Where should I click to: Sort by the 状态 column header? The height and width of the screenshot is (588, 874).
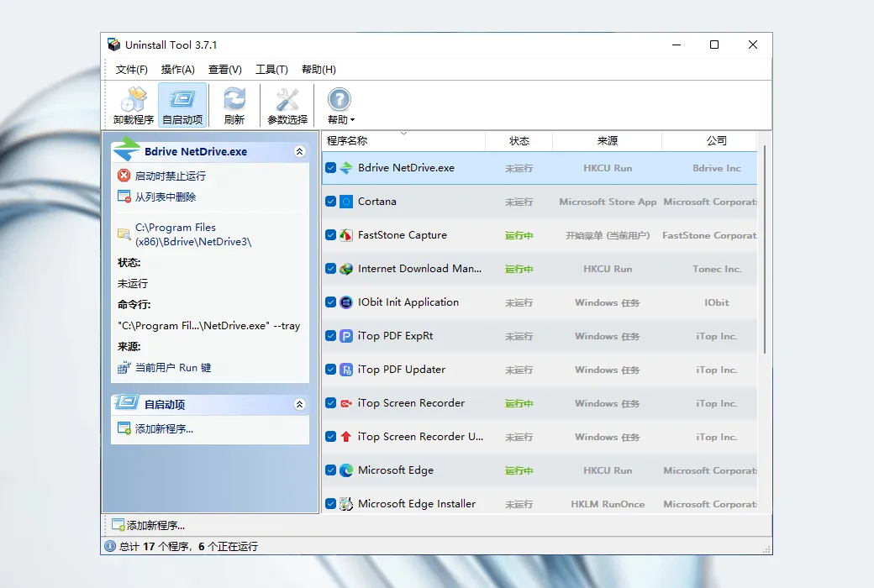(x=519, y=141)
